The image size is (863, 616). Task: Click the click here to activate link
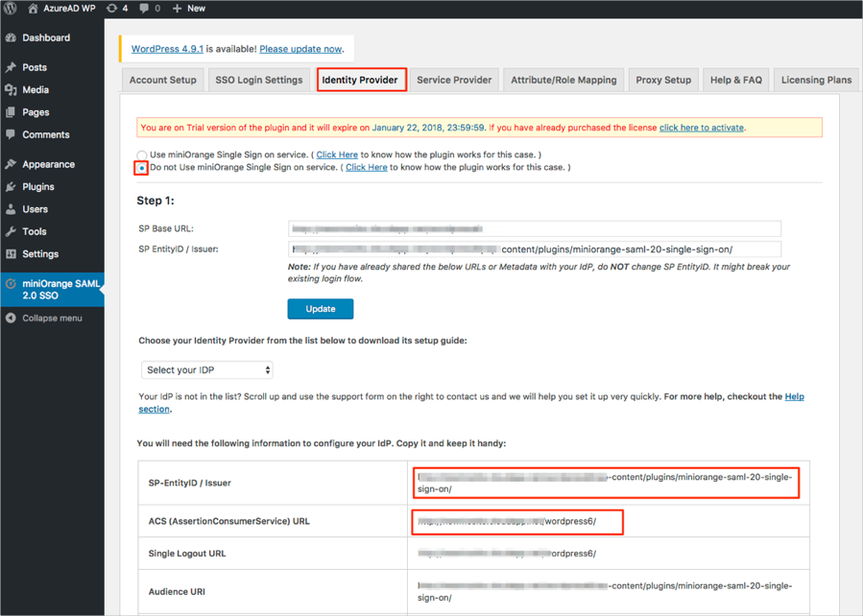click(701, 128)
